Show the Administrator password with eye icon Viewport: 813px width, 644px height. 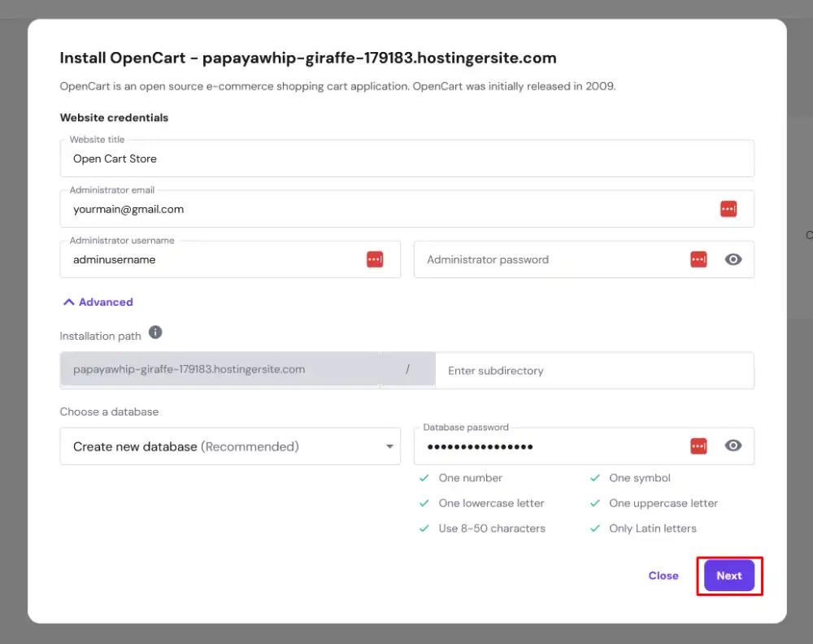click(733, 259)
